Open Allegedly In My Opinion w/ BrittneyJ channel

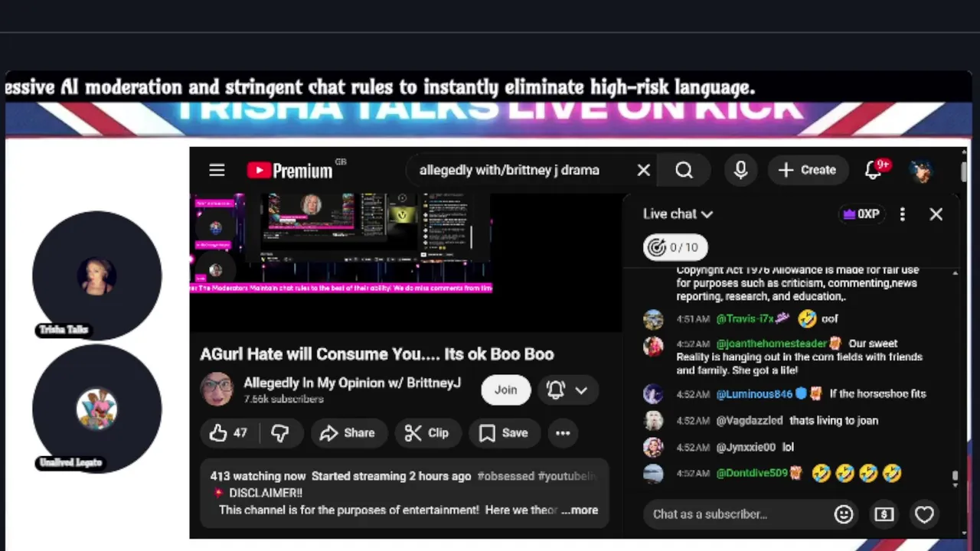[x=352, y=383]
